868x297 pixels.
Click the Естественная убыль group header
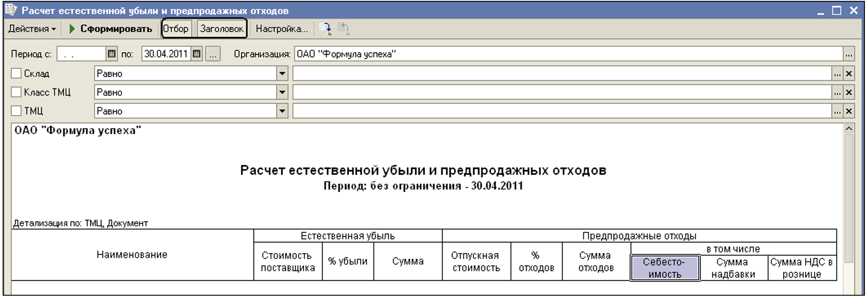point(348,236)
